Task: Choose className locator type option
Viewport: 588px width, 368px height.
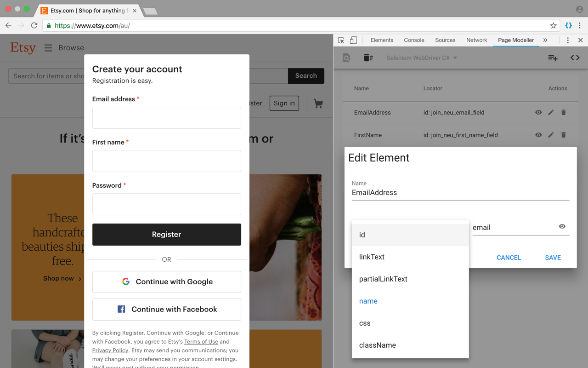Action: 410,345
